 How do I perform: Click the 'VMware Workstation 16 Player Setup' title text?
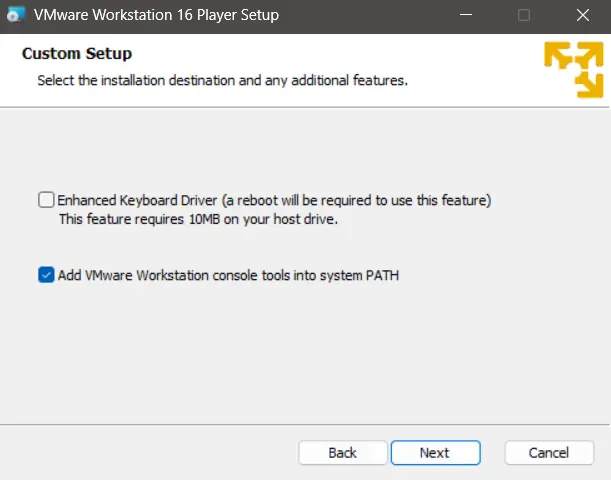156,16
